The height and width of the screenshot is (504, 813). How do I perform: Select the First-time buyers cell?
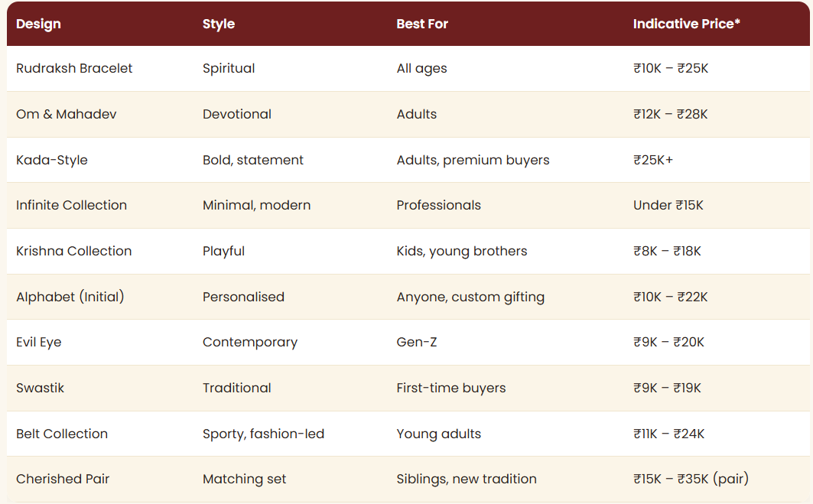451,388
